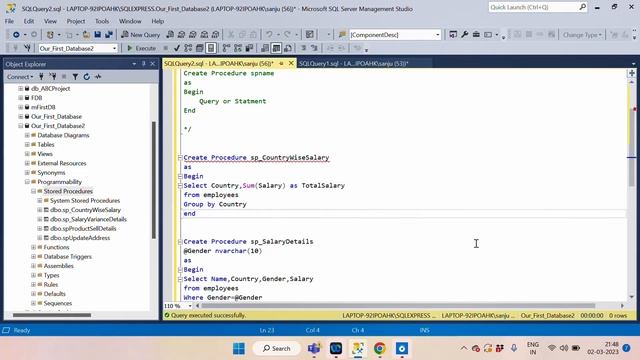Toggle Include Live Query Statistics
The image size is (640, 360).
point(238,48)
